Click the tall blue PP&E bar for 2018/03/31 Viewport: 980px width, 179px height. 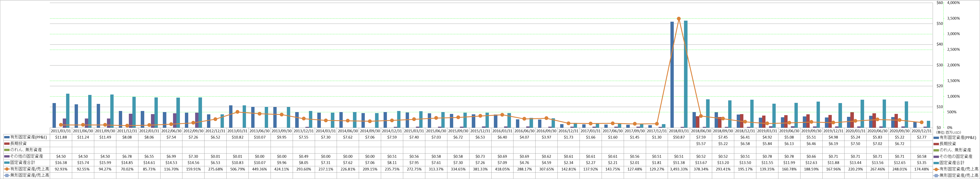click(672, 75)
